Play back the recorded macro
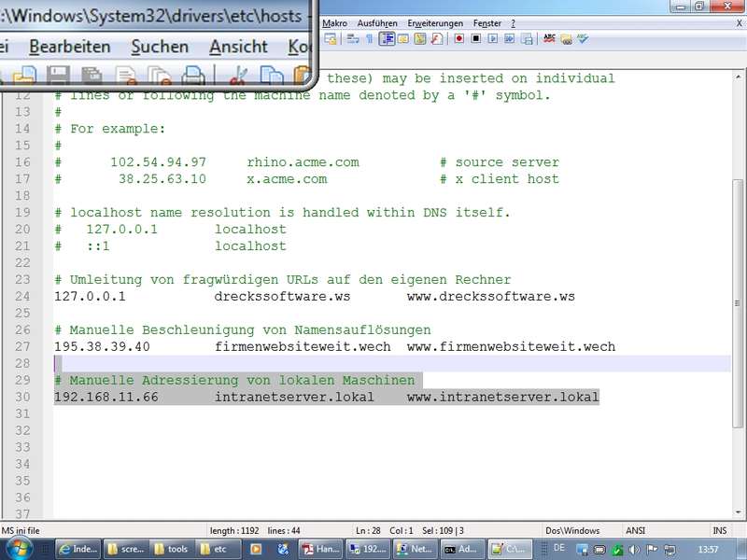Viewport: 747px width, 560px height. [x=493, y=38]
